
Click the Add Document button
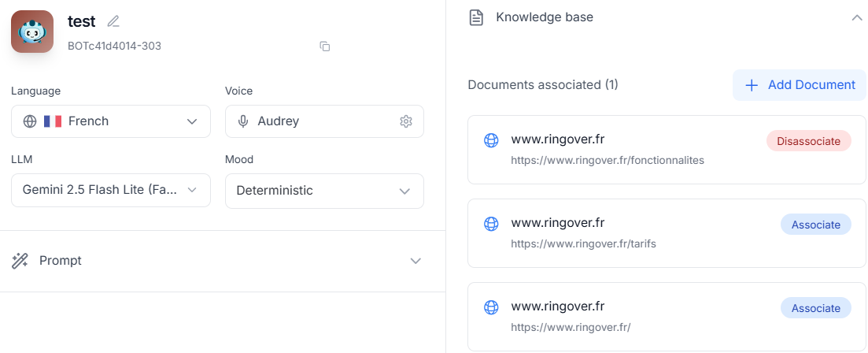tap(799, 85)
